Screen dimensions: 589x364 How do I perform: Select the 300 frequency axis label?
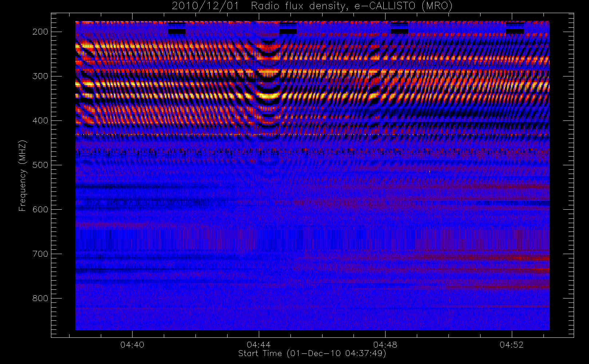click(40, 76)
